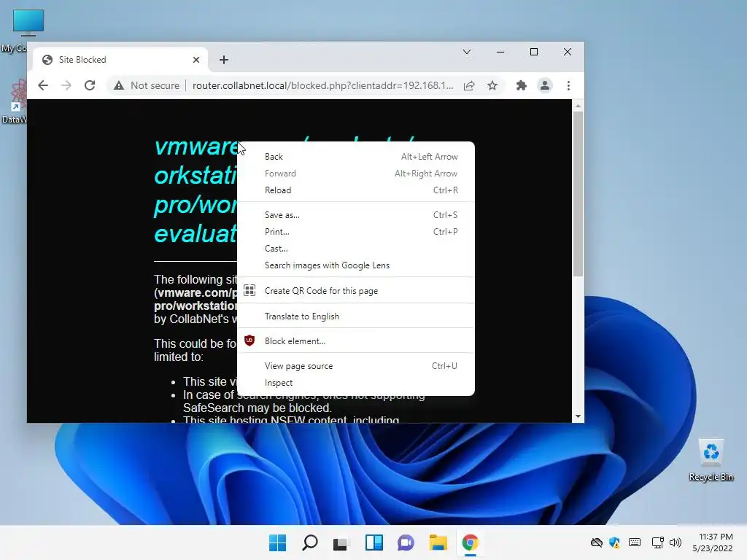Click scrollbar down arrow in Chrome

coord(578,416)
